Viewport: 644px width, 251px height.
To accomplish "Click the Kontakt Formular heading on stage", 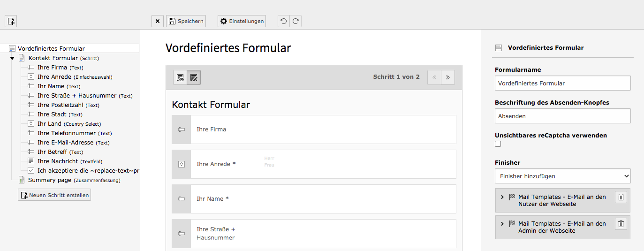I will click(211, 105).
